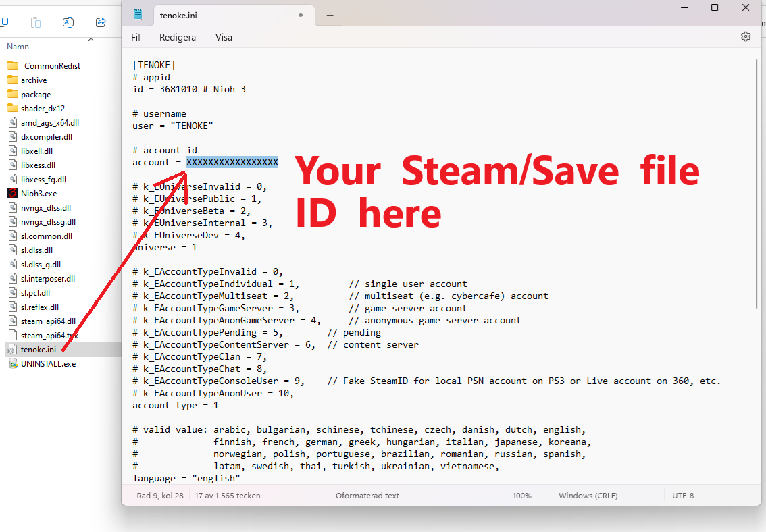Click the package folder icon
The width and height of the screenshot is (766, 532).
point(13,94)
